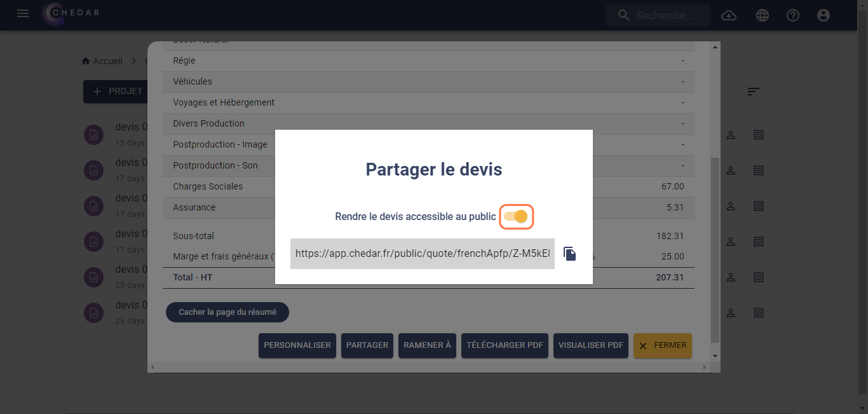Click Cacher la page du résumé
Viewport: 868px width, 414px height.
coord(227,312)
